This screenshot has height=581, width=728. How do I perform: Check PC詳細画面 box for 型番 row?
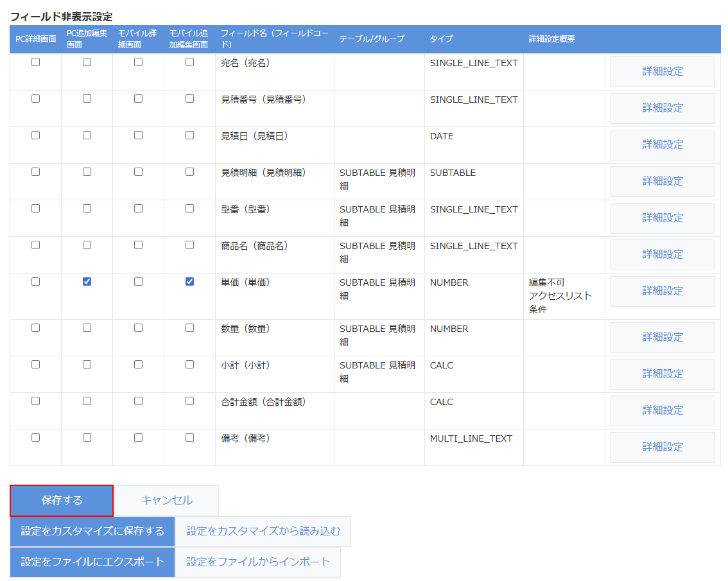click(35, 209)
